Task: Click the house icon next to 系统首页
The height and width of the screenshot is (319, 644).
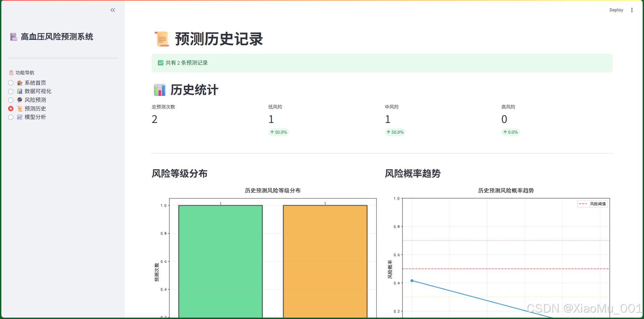Action: pos(19,82)
